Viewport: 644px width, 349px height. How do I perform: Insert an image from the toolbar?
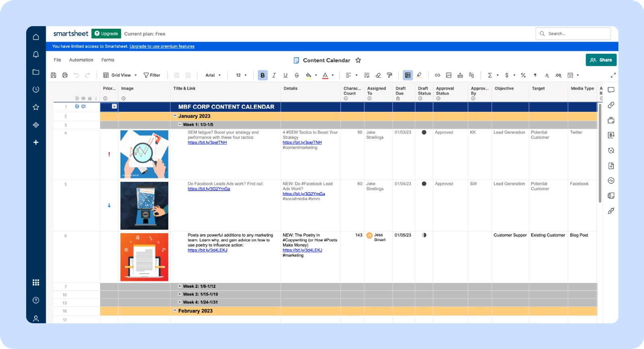tap(449, 75)
